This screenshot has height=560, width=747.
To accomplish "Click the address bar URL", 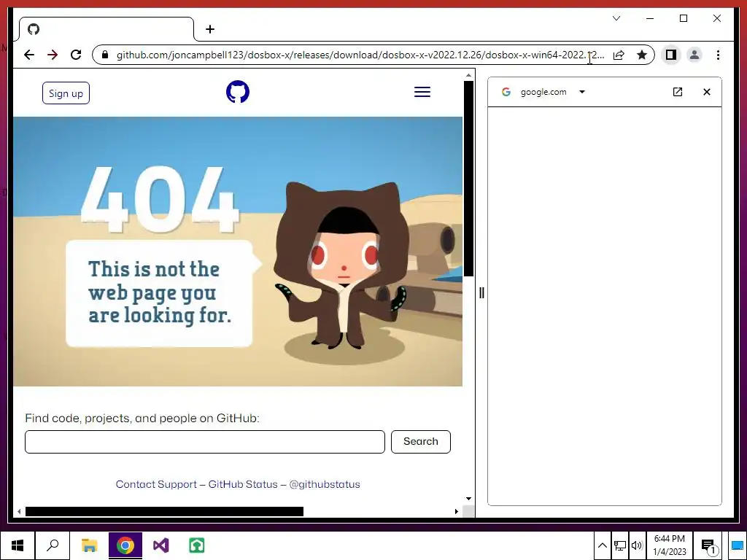I will 360,55.
